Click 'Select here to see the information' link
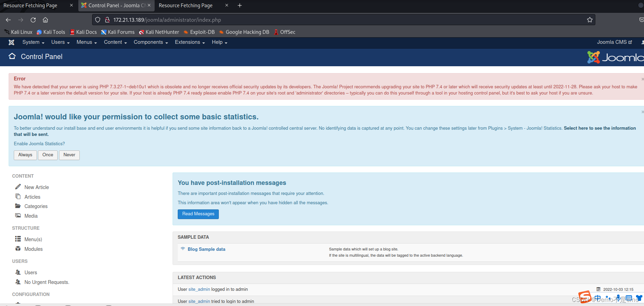The image size is (644, 306). click(600, 128)
